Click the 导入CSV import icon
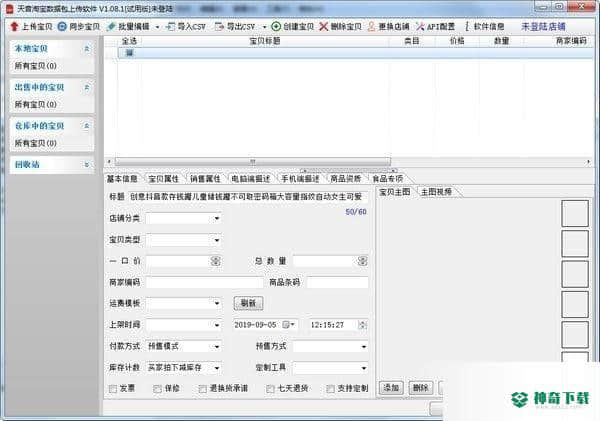Image resolution: width=600 pixels, height=421 pixels. point(171,26)
